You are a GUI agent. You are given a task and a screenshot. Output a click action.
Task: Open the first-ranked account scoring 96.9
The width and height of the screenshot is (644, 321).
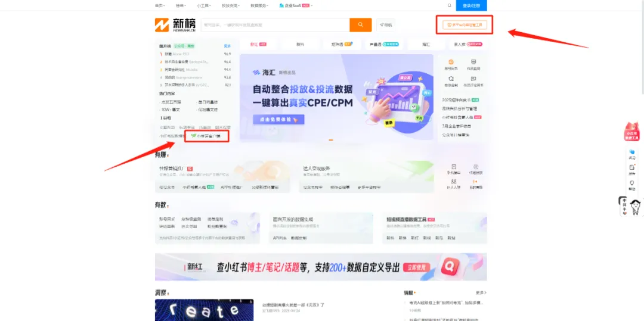click(195, 54)
